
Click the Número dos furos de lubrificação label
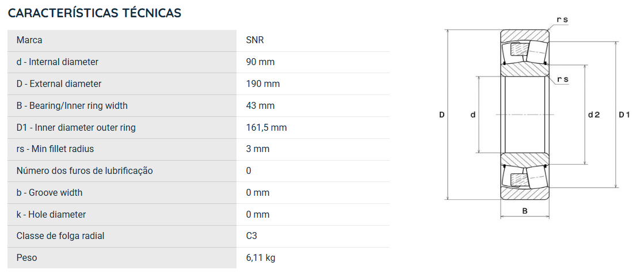[x=85, y=170]
